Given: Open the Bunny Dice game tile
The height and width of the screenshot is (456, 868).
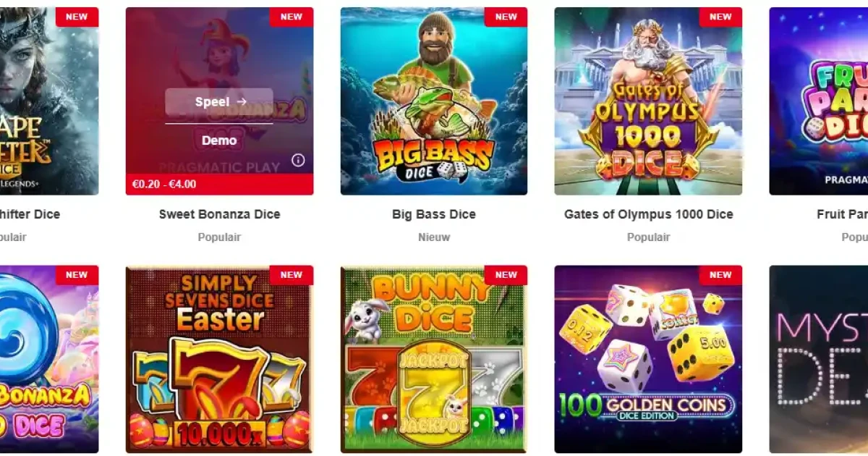Looking at the screenshot, I should 434,359.
